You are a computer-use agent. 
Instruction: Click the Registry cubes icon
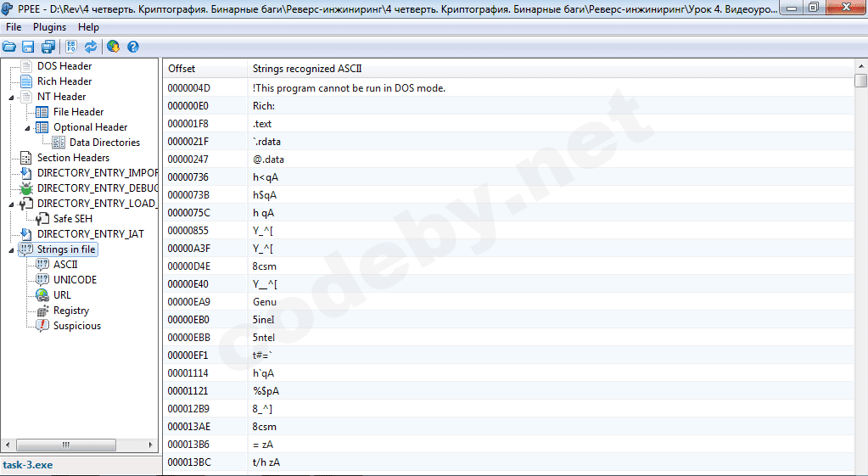(42, 311)
